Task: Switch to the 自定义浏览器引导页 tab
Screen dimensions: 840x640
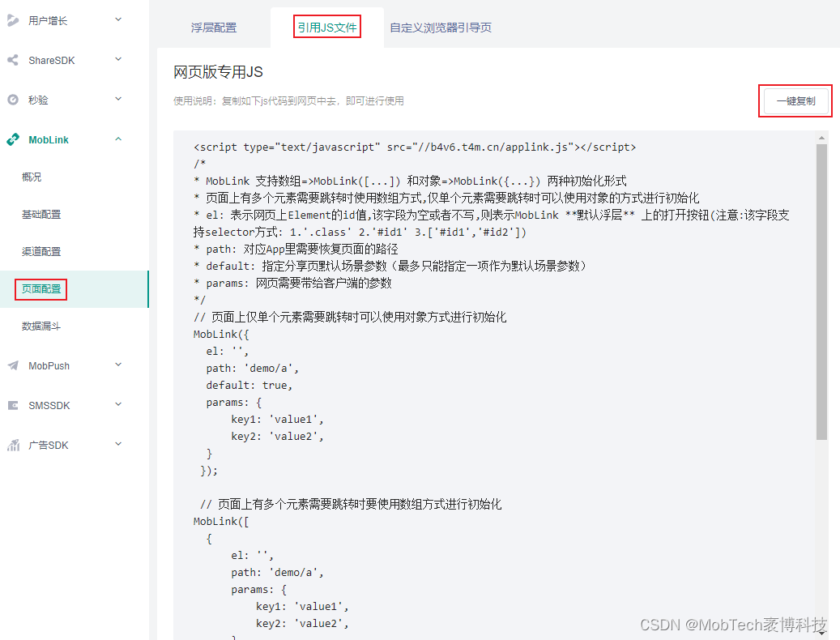Action: (x=440, y=27)
